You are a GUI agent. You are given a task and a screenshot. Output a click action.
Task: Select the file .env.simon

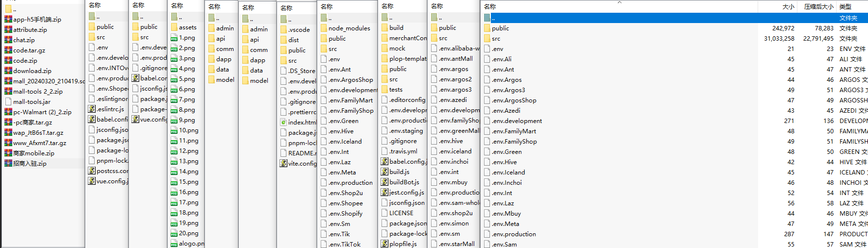454,223
